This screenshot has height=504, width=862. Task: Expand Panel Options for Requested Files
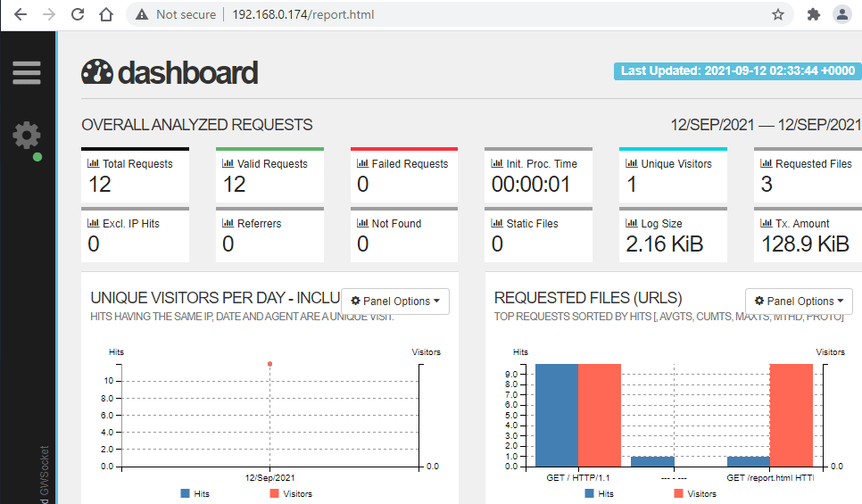tap(799, 302)
